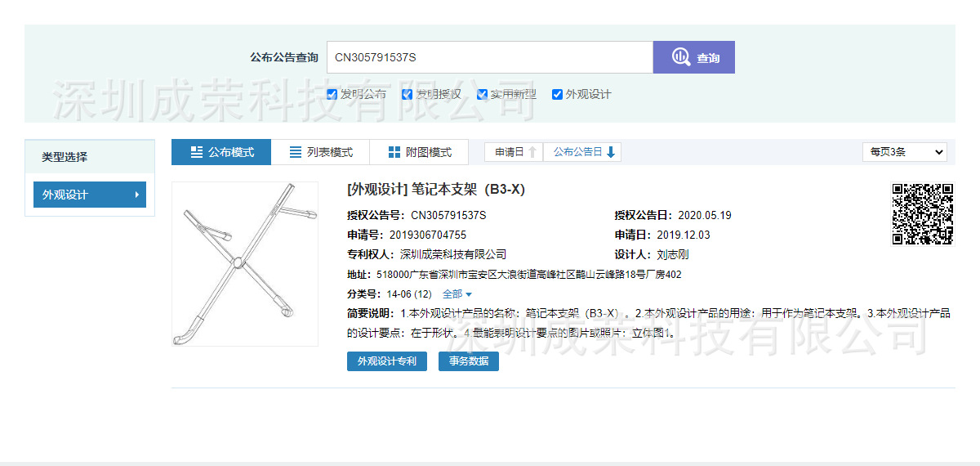
Task: Open the 事务数据 button
Action: [469, 361]
